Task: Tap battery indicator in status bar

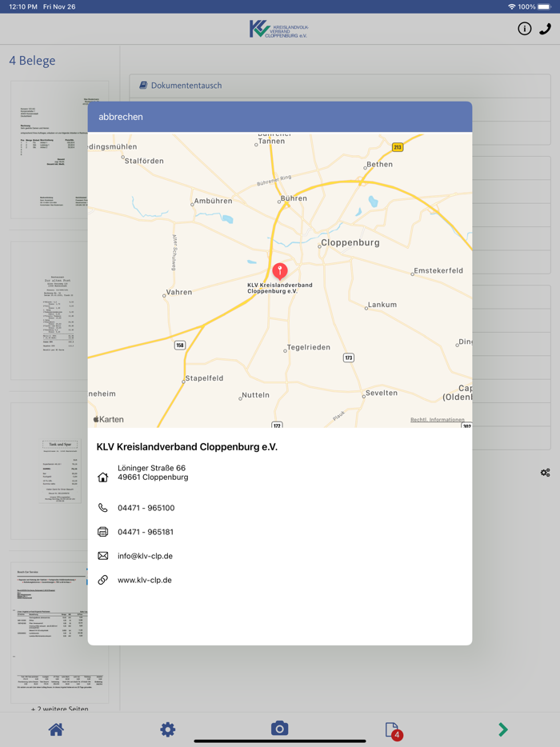Action: [x=544, y=6]
